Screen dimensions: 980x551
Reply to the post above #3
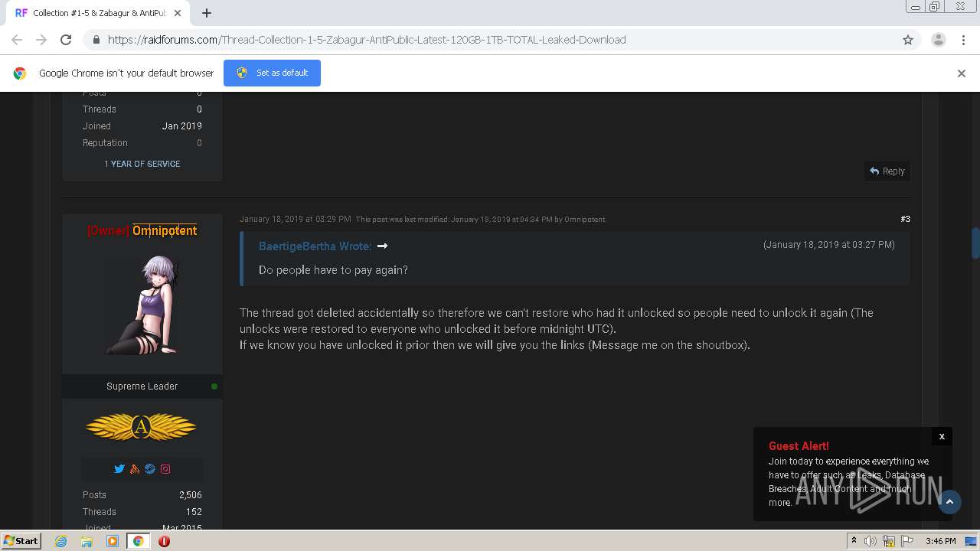(887, 171)
